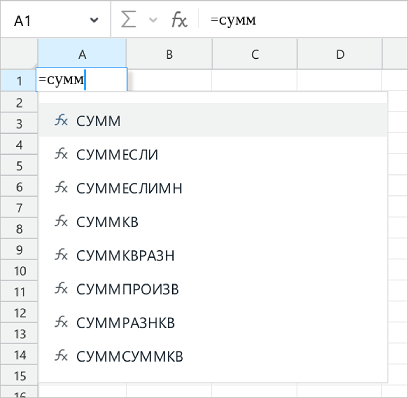This screenshot has width=408, height=398.
Task: Select row 1 header
Action: [x=19, y=81]
